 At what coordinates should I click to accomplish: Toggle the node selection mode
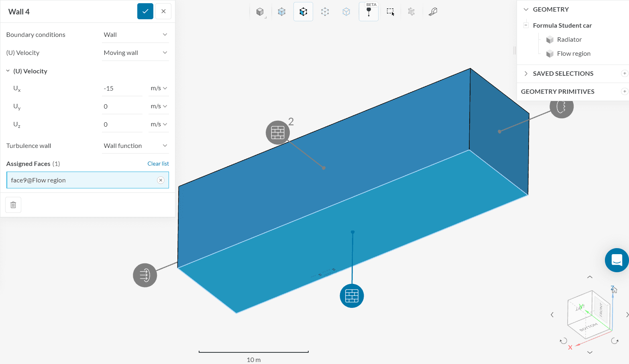pyautogui.click(x=325, y=12)
